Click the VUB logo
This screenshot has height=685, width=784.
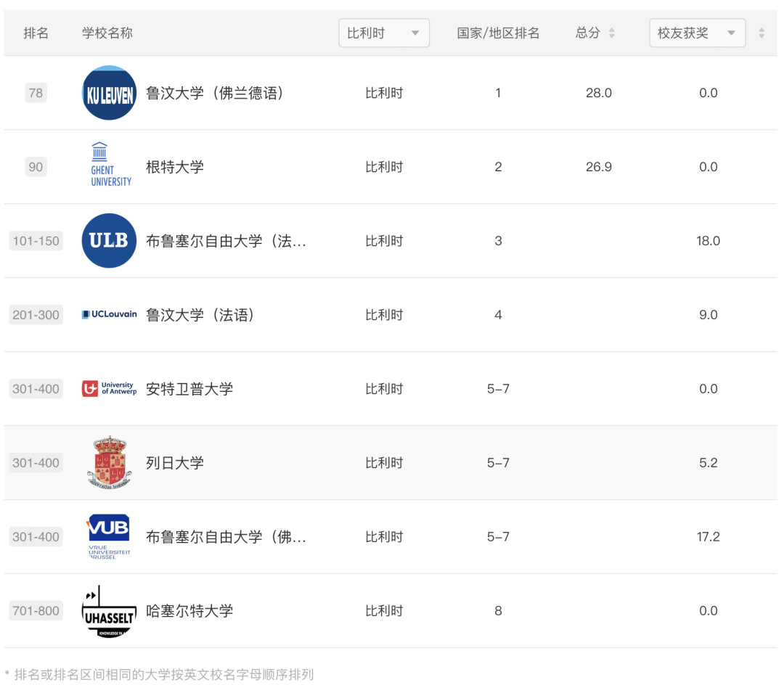(109, 537)
